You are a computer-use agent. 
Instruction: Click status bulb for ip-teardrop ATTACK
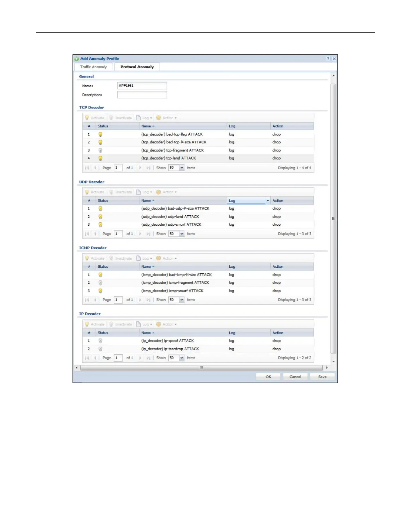tap(100, 349)
